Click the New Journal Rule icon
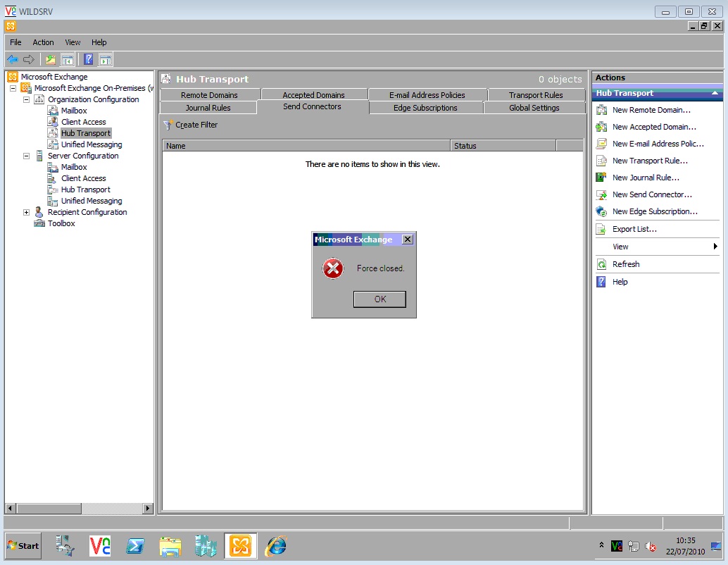728x565 pixels. pyautogui.click(x=602, y=178)
